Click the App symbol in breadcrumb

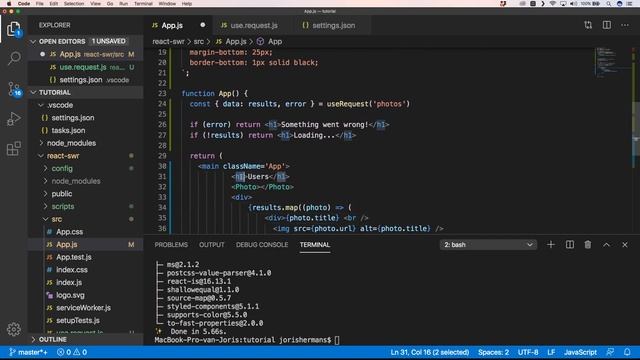(x=269, y=41)
